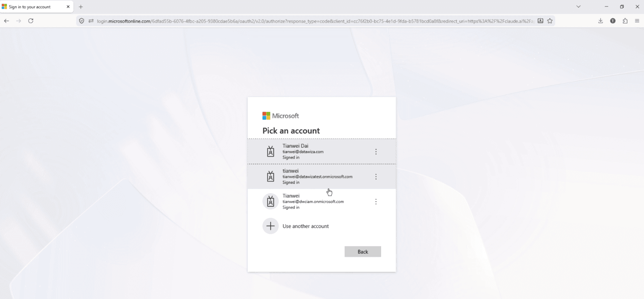Restore down the browser window
The height and width of the screenshot is (299, 644).
pos(622,6)
